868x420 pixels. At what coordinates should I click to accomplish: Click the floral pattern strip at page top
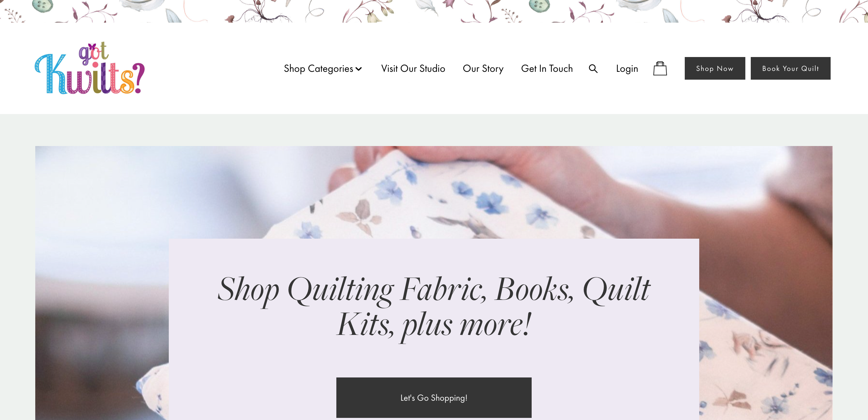click(x=434, y=11)
